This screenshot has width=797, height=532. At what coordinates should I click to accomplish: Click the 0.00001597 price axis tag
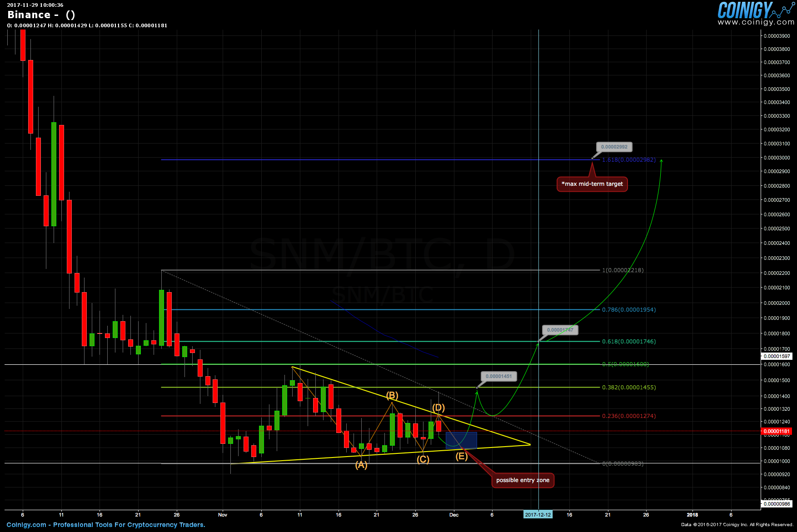click(777, 357)
